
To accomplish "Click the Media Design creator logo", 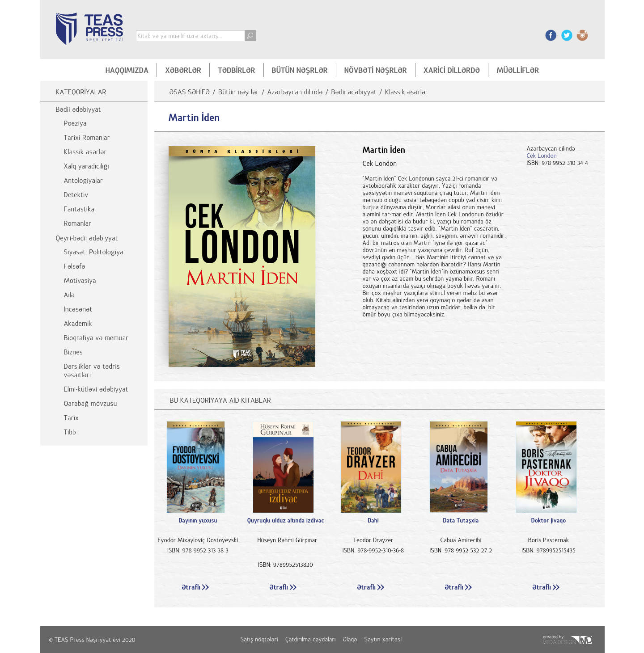I will [567, 640].
